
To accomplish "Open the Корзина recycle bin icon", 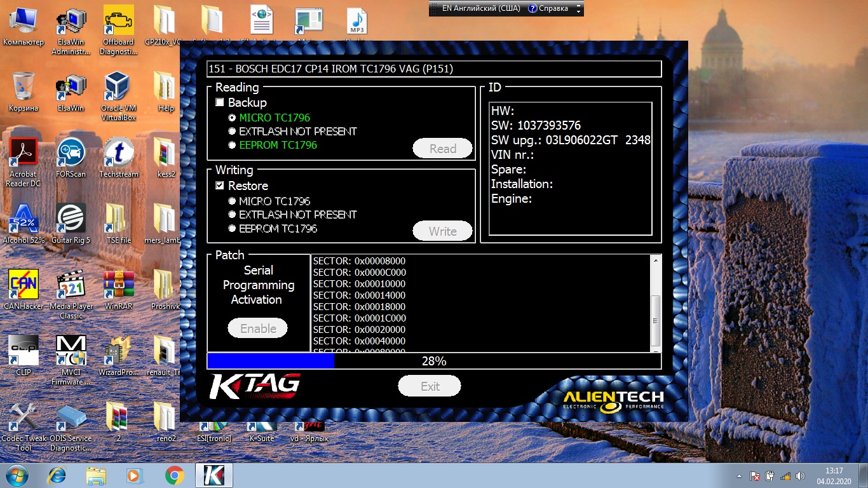I will (x=24, y=93).
